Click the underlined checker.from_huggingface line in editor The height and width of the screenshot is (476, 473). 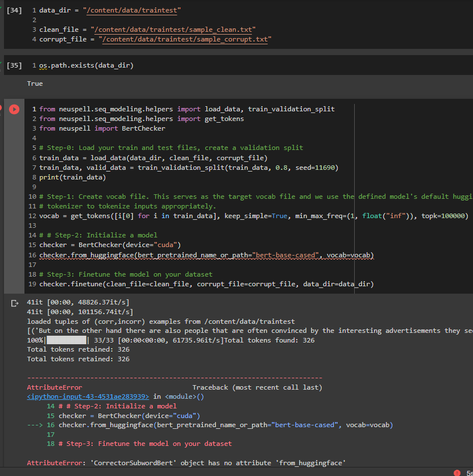point(206,255)
